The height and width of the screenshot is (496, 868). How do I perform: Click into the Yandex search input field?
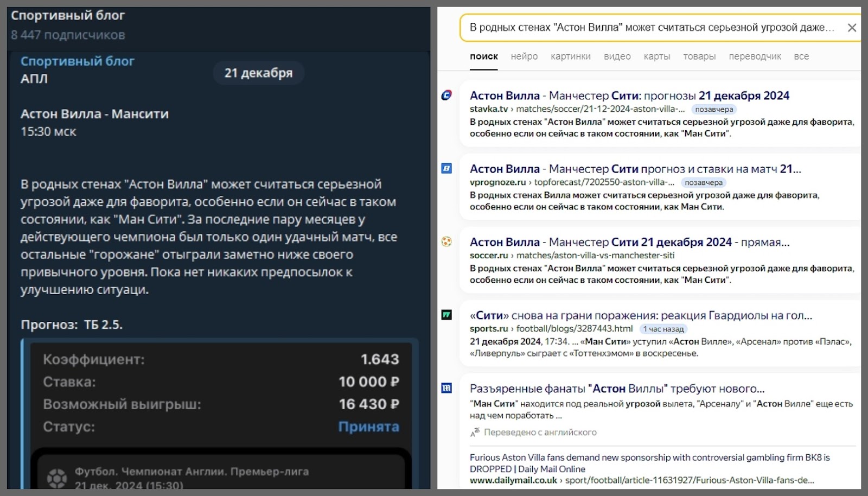pos(651,28)
